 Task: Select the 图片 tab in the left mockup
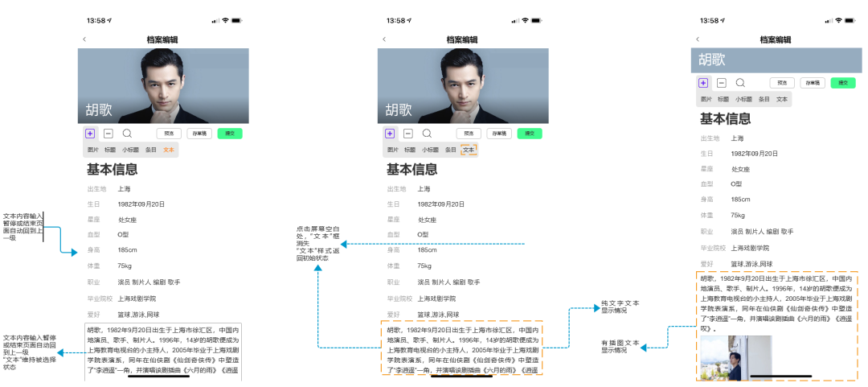(93, 150)
